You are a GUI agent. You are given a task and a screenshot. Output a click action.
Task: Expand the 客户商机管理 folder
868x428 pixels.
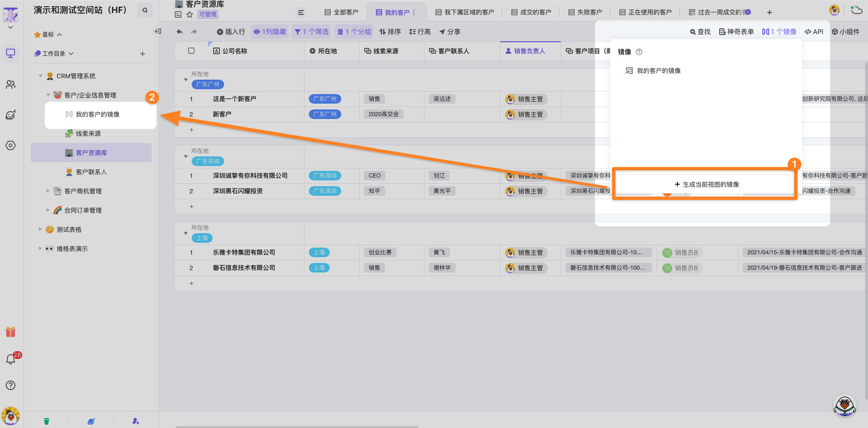pyautogui.click(x=48, y=191)
